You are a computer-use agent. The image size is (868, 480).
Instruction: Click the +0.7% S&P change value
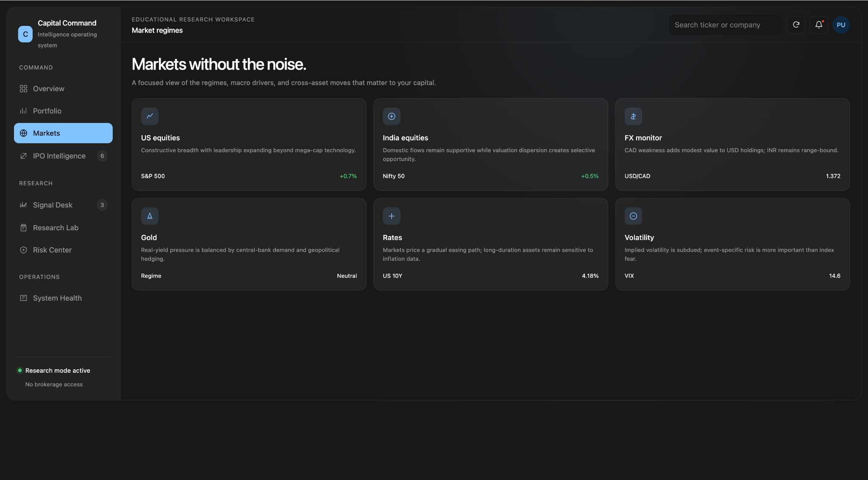[x=348, y=176]
